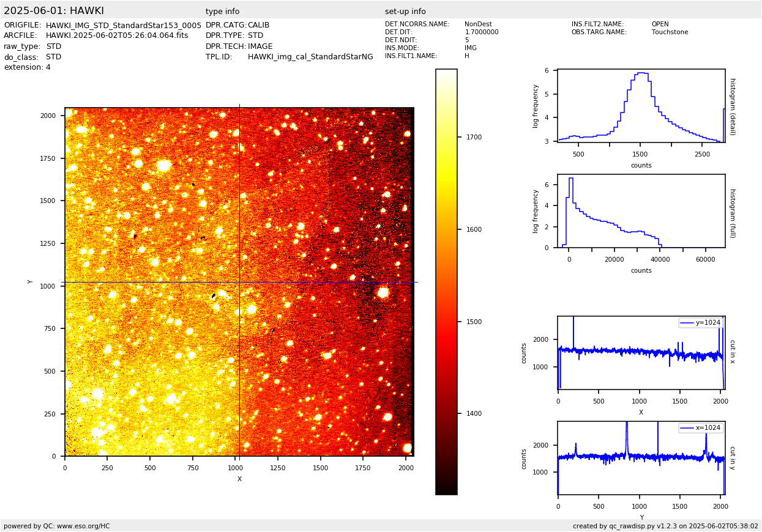Screen dimensions: 762x532
Task: Click the set-up info section header
Action: [405, 12]
